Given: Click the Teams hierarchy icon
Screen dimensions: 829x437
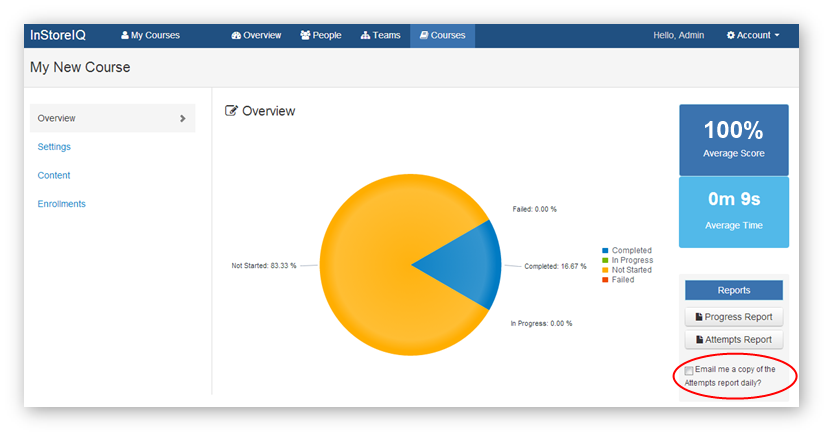Looking at the screenshot, I should coord(365,35).
